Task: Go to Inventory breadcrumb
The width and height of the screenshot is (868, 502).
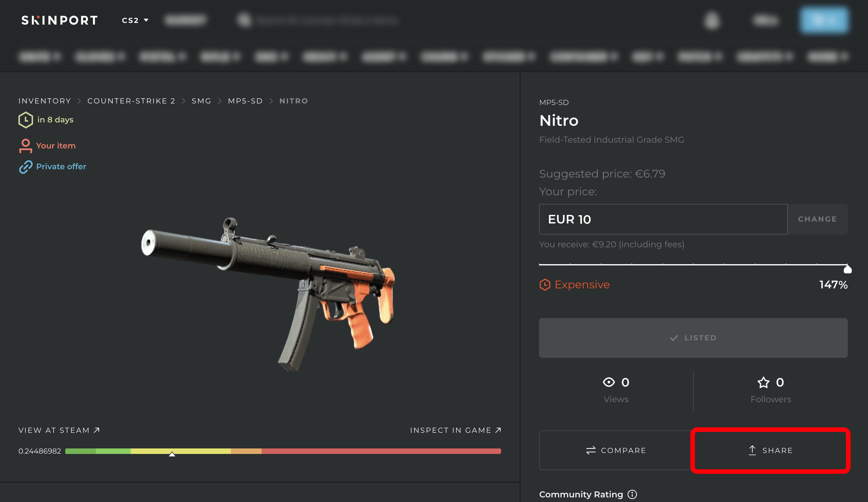Action: tap(44, 101)
